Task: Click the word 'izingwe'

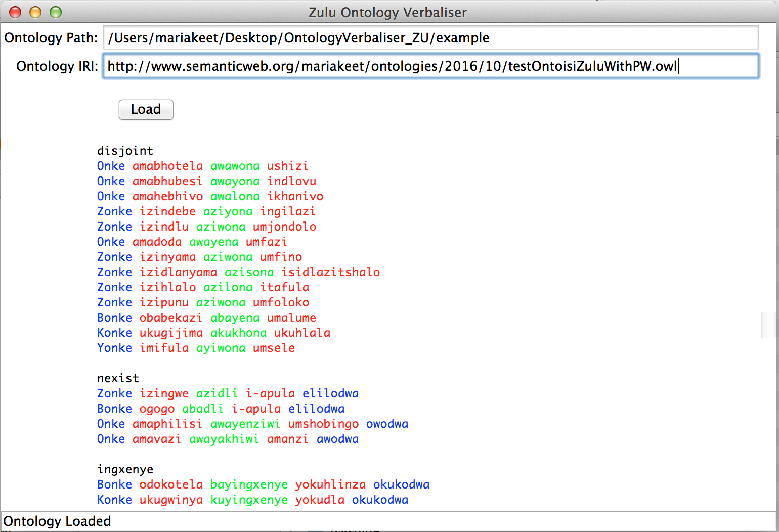Action: click(x=164, y=394)
